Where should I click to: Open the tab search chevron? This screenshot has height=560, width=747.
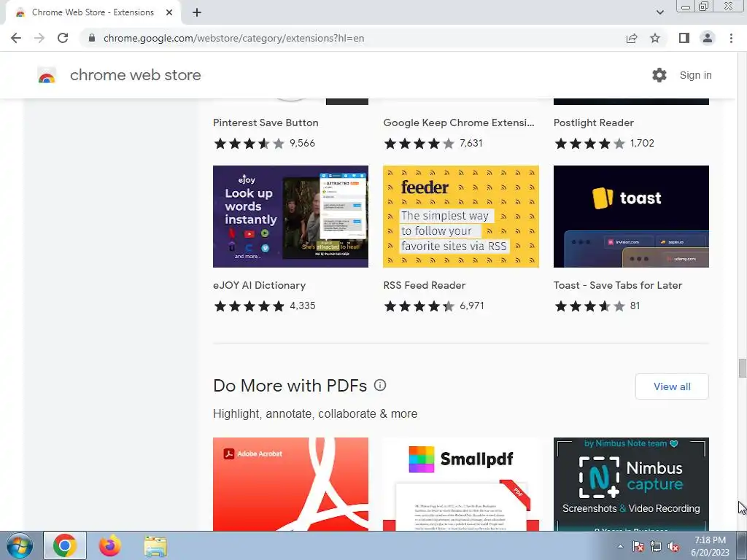pyautogui.click(x=659, y=12)
